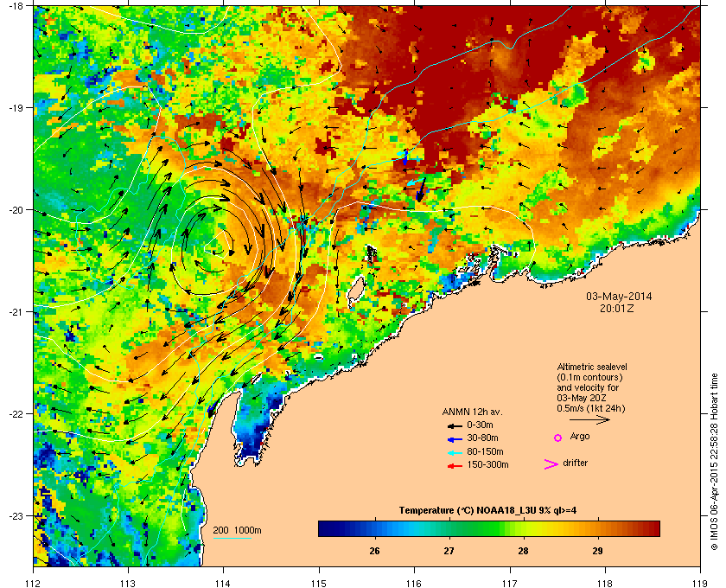Click the Temperature NOAA18_L3U colorbar title
Viewport: 726px width, 588px height.
487,511
